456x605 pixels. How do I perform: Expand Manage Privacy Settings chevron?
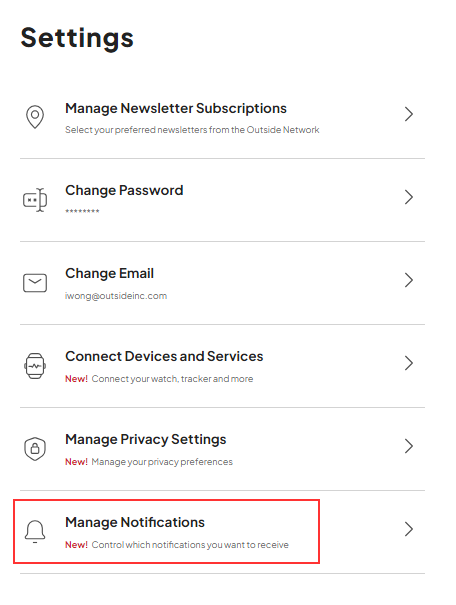pos(409,446)
